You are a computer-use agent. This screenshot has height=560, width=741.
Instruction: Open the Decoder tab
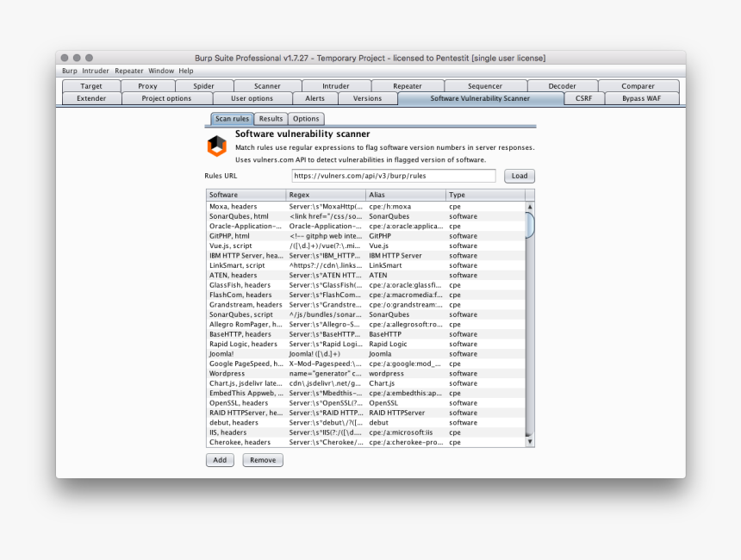pos(562,85)
